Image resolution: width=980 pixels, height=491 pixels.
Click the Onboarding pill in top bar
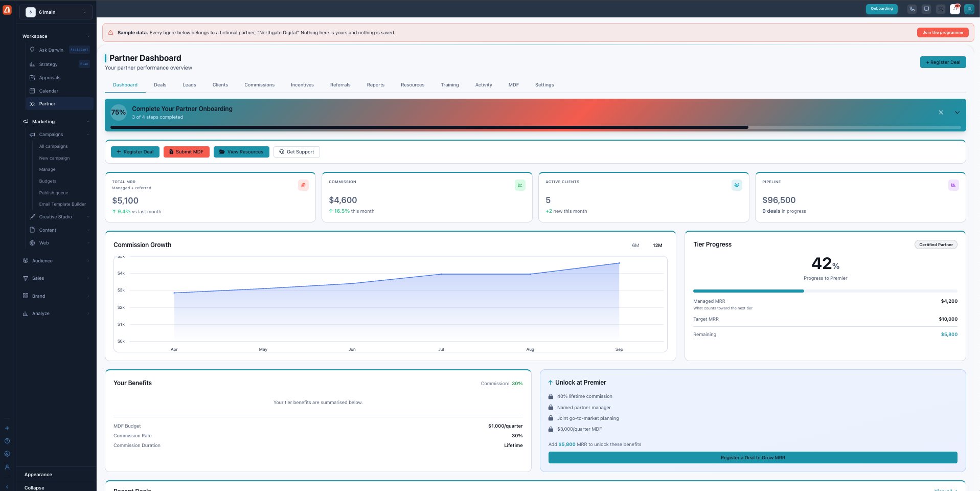click(x=882, y=9)
